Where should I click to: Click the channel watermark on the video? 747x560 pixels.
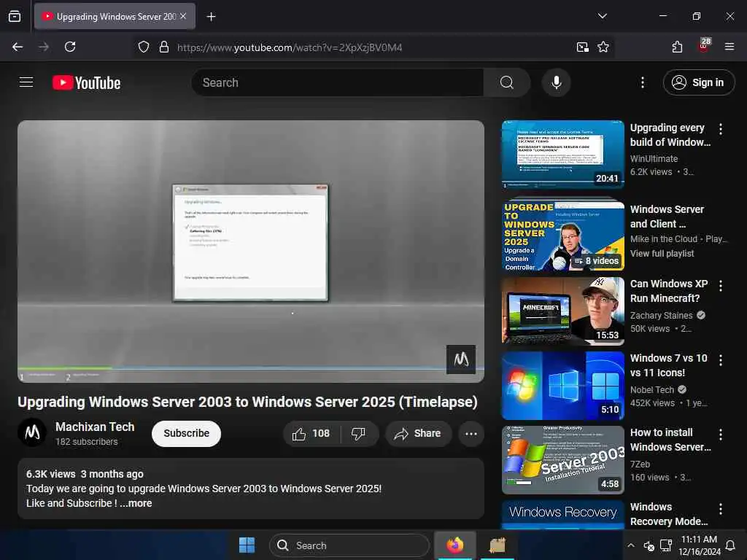(x=461, y=359)
